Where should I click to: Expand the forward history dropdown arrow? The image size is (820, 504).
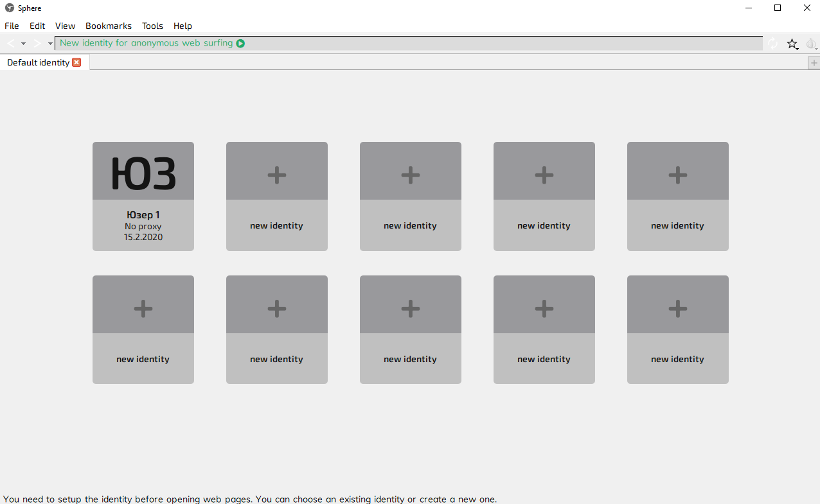point(50,44)
